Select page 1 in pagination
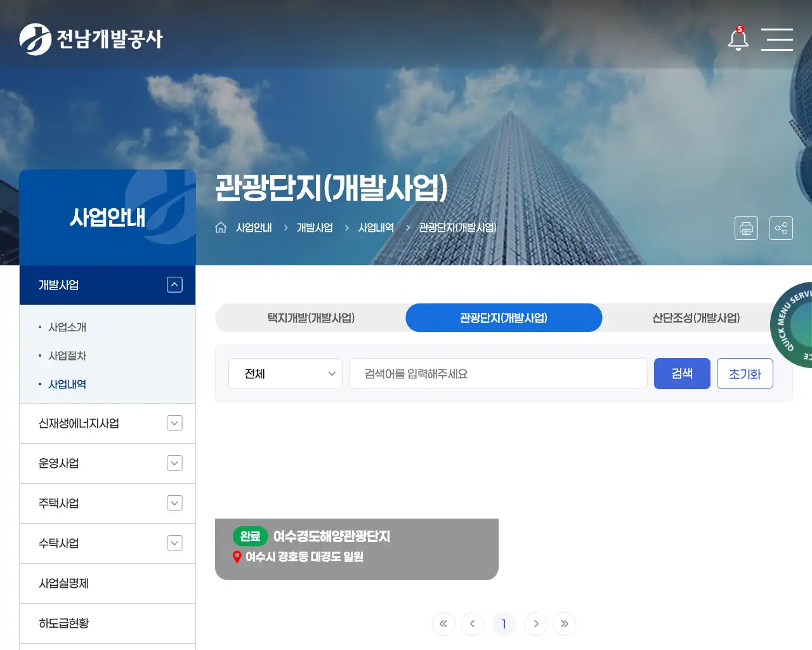 coord(504,624)
